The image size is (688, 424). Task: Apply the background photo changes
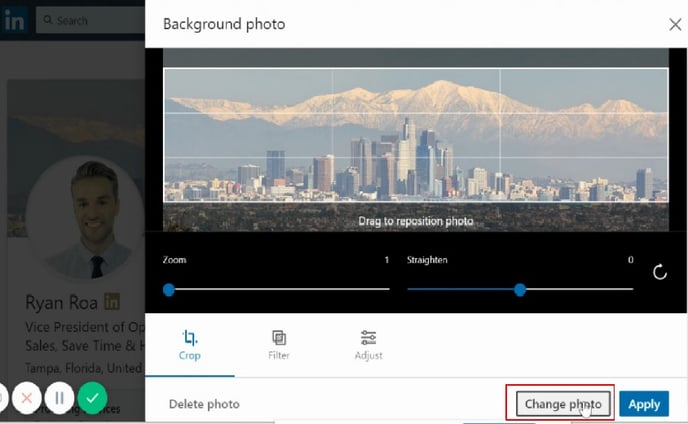644,404
